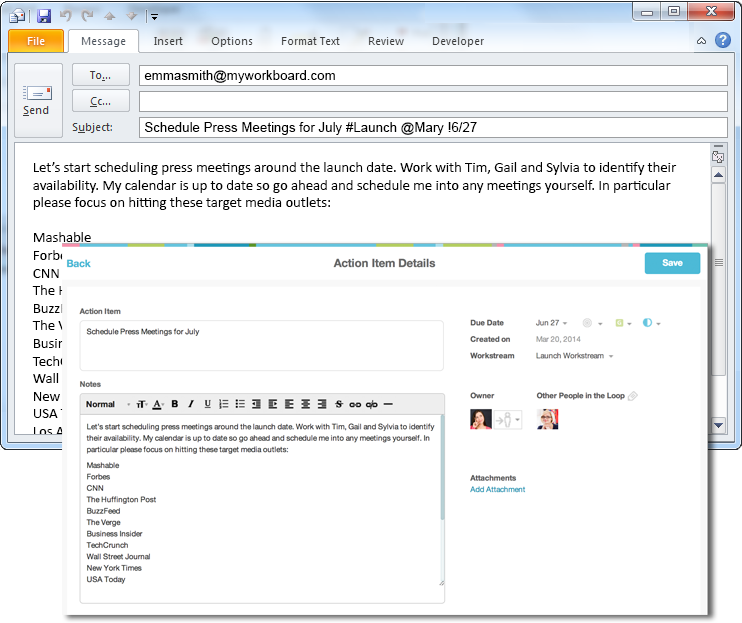Open the File tab

point(36,41)
